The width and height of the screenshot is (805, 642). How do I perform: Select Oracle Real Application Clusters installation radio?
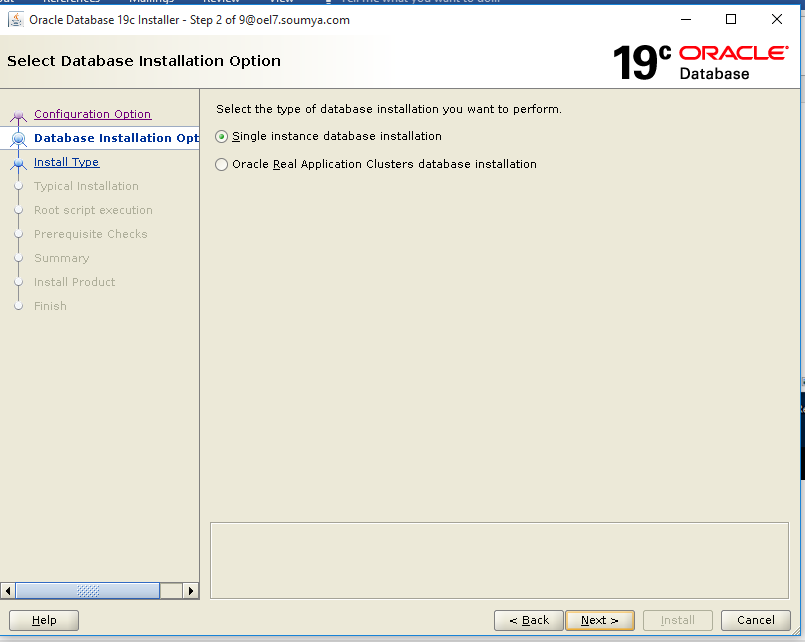[x=221, y=164]
